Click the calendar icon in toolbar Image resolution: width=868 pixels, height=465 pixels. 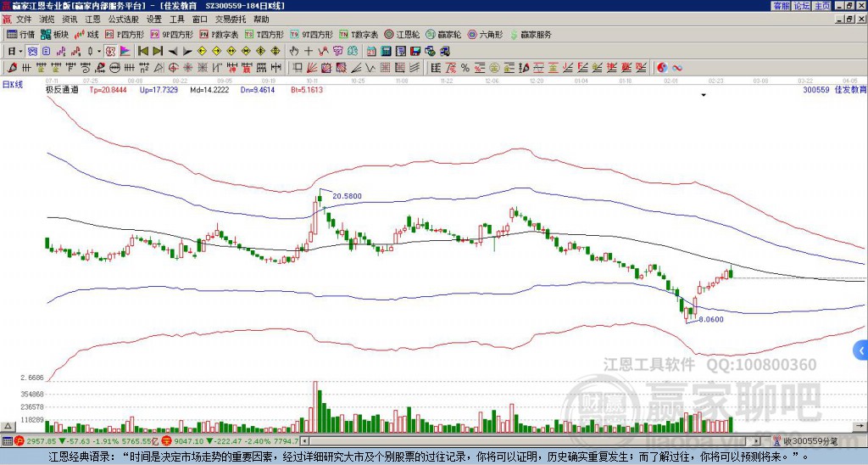click(x=371, y=52)
